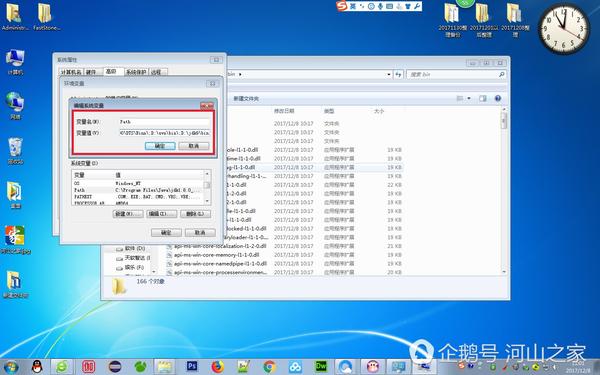Viewport: 600px width, 375px height.
Task: Click the 变量值 input field with path string
Action: pyautogui.click(x=164, y=133)
